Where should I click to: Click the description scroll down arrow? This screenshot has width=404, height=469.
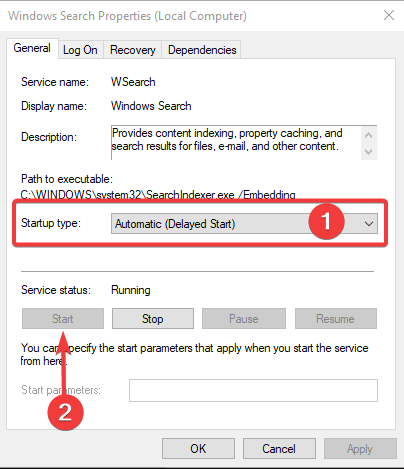pyautogui.click(x=368, y=152)
